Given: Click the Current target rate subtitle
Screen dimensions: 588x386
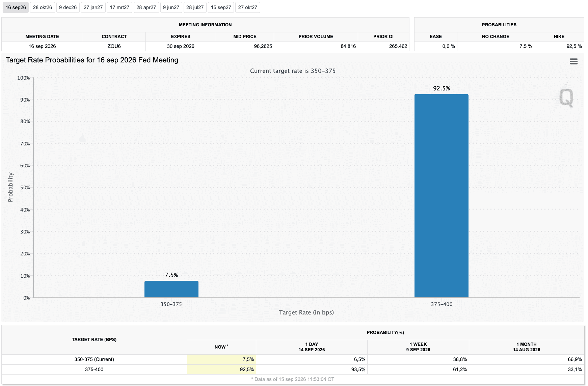Looking at the screenshot, I should (x=293, y=71).
